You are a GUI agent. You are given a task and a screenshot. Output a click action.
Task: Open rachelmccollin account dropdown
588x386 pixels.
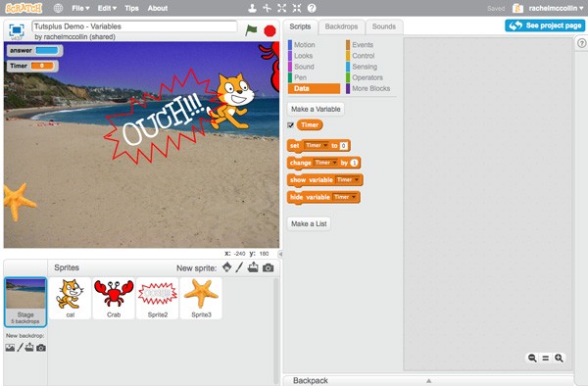point(556,8)
